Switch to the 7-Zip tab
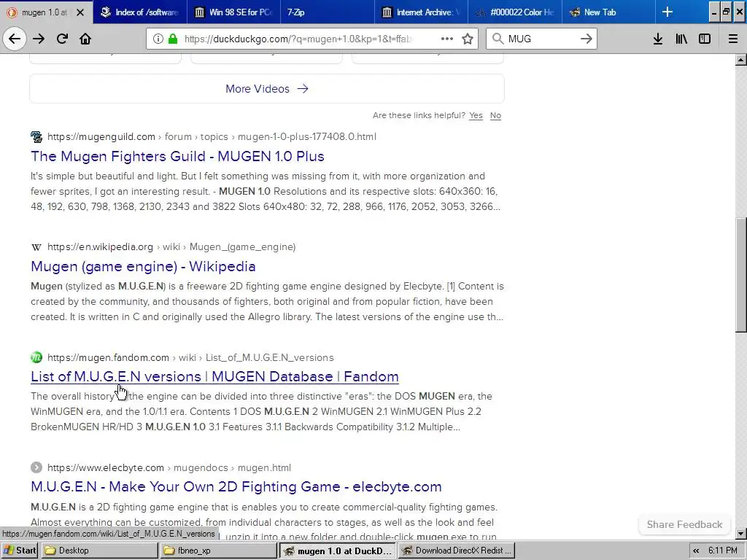 click(328, 12)
